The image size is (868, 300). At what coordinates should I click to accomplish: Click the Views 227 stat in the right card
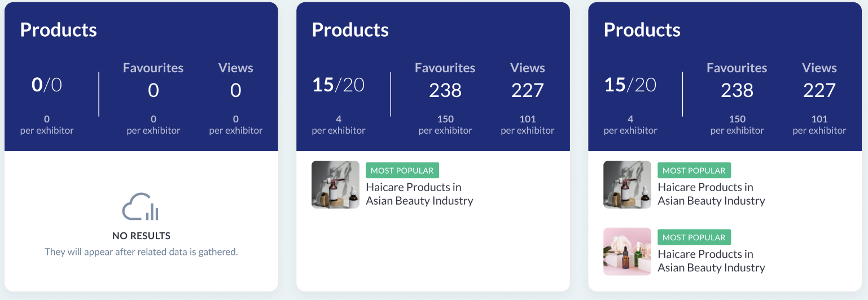pyautogui.click(x=819, y=90)
